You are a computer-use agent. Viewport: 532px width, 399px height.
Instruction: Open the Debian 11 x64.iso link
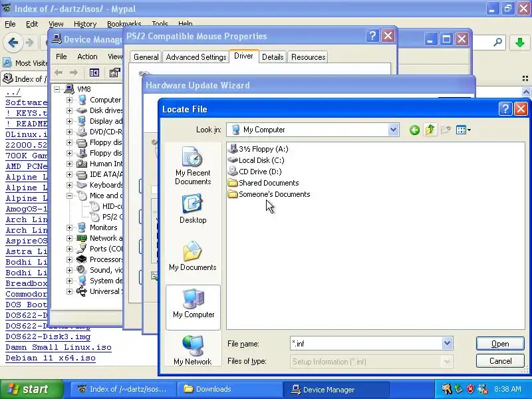(51, 358)
